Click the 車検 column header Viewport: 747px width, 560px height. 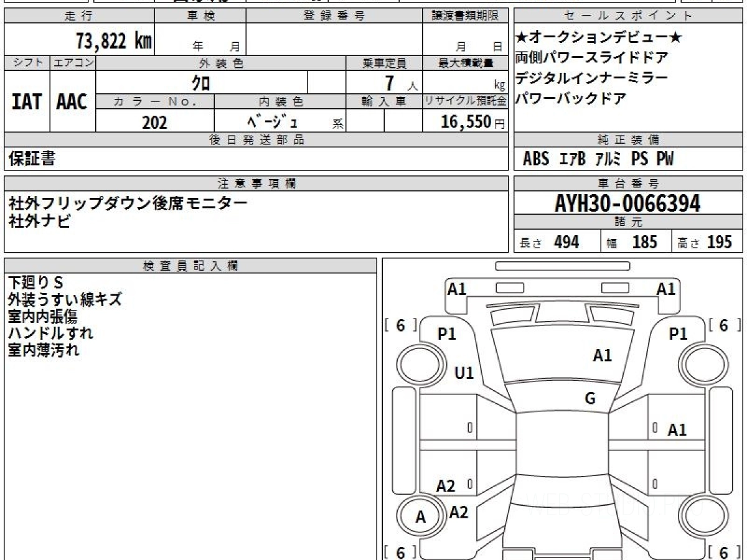200,16
